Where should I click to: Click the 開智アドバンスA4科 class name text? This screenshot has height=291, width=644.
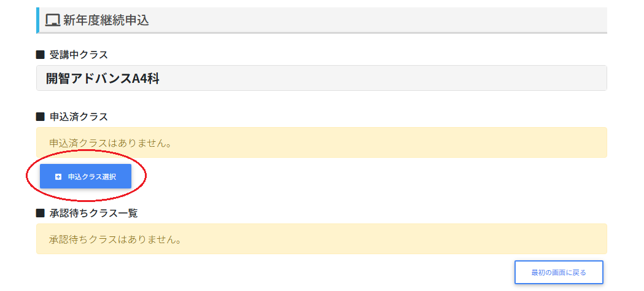point(103,78)
